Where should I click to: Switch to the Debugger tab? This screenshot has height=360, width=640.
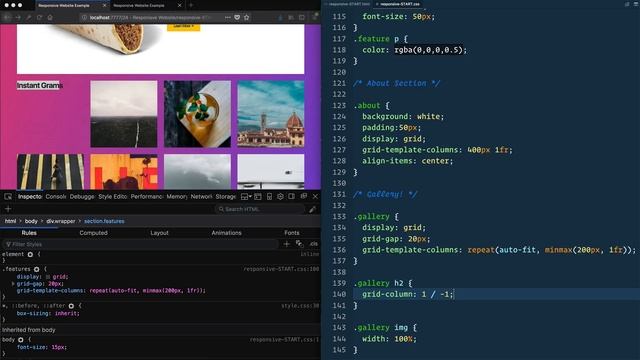pos(82,197)
